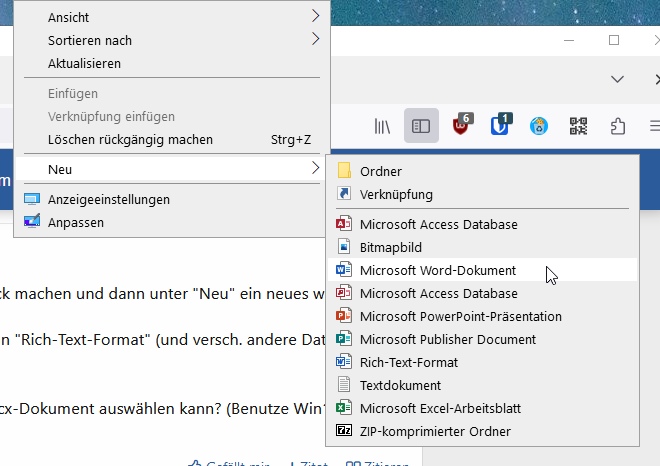Create a Microsoft Excel-Arbeitsblatt
The image size is (660, 466).
[482, 408]
